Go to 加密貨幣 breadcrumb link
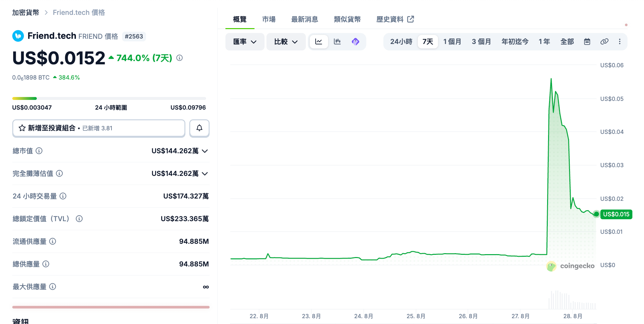644x324 pixels. pyautogui.click(x=26, y=13)
